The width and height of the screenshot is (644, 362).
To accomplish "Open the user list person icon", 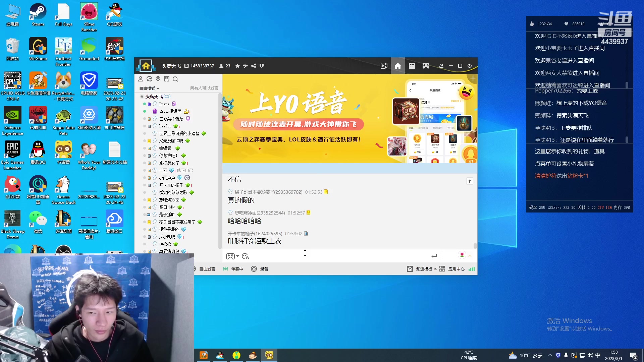I will coord(141,79).
